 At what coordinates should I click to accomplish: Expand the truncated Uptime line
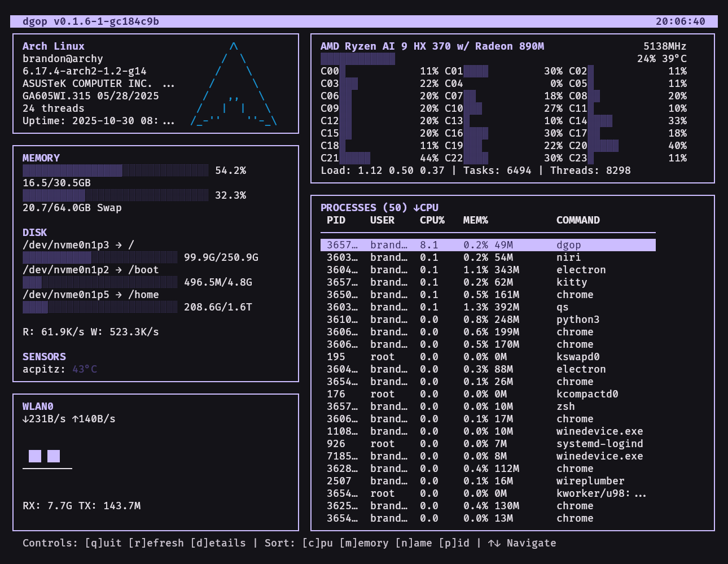(x=168, y=121)
